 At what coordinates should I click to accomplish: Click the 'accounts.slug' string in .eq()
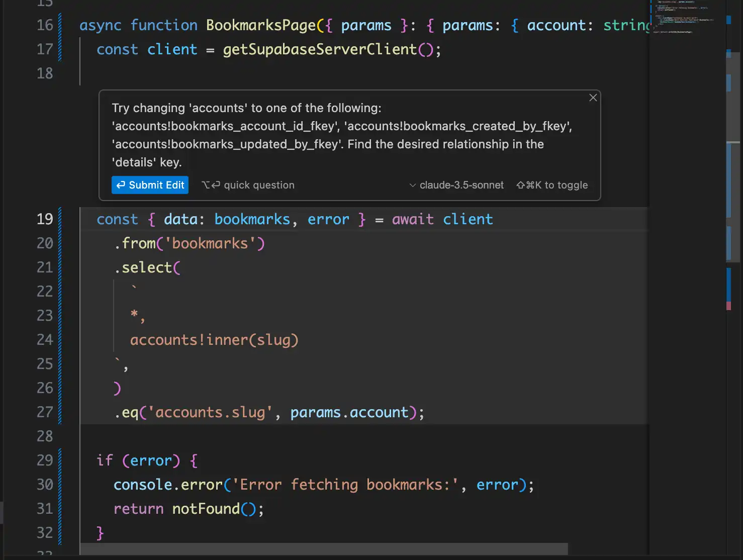tap(210, 412)
